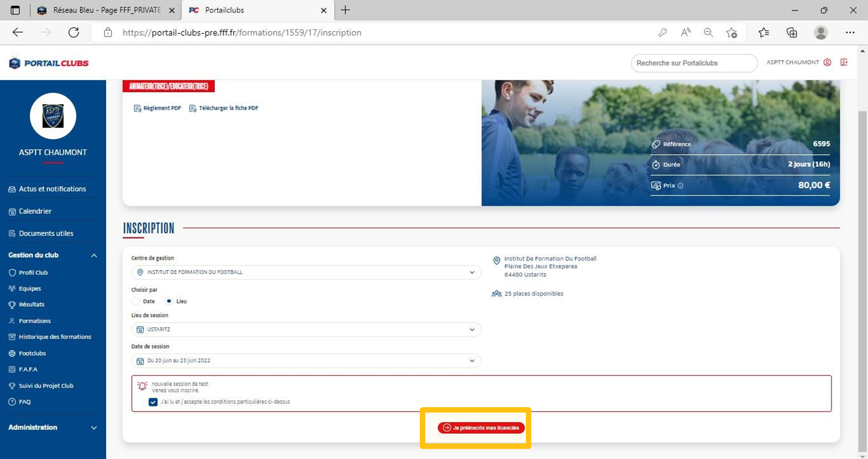Click the Télécharger la fiche PDF icon

pyautogui.click(x=193, y=108)
